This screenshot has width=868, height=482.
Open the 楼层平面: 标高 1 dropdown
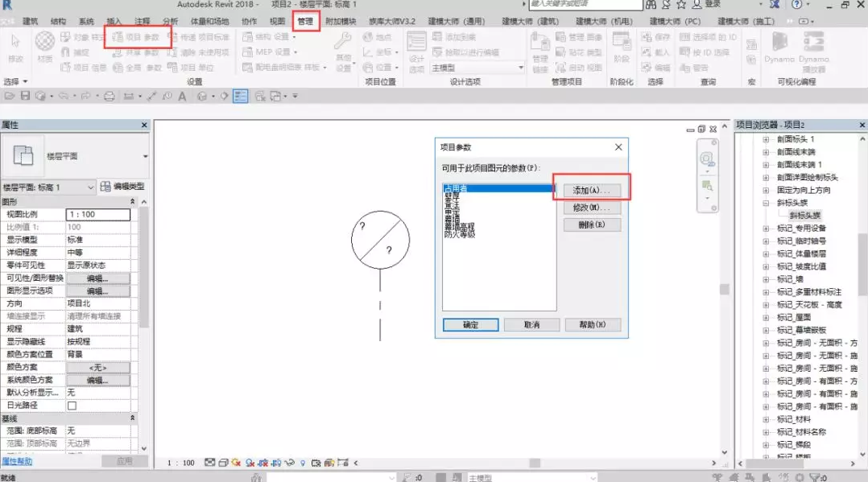pos(48,187)
